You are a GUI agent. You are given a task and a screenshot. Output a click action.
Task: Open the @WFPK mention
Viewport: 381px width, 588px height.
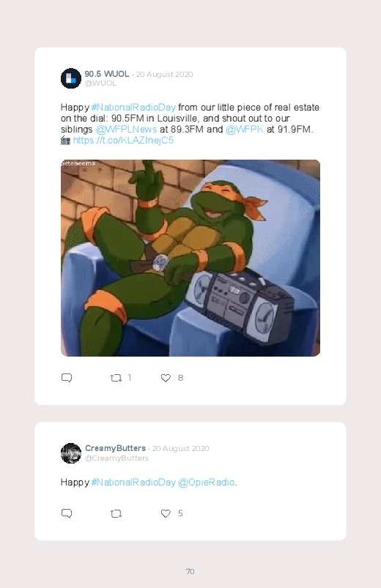[245, 130]
